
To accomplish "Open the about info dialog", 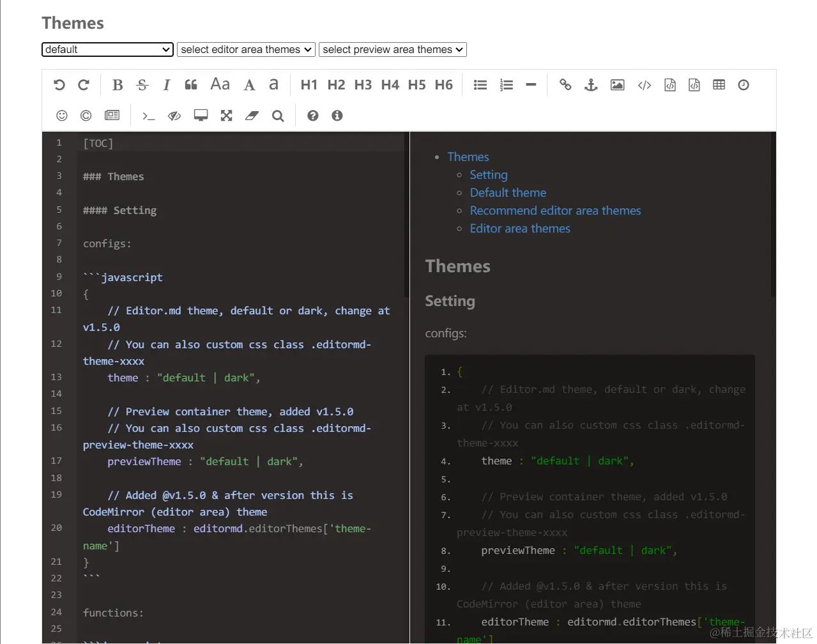I will tap(337, 116).
